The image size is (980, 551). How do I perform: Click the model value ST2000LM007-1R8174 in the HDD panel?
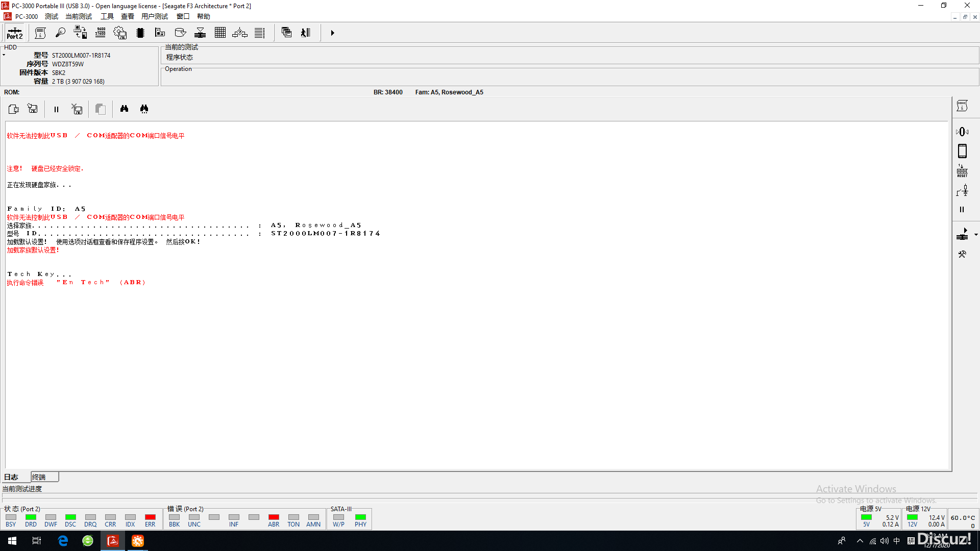tap(81, 55)
